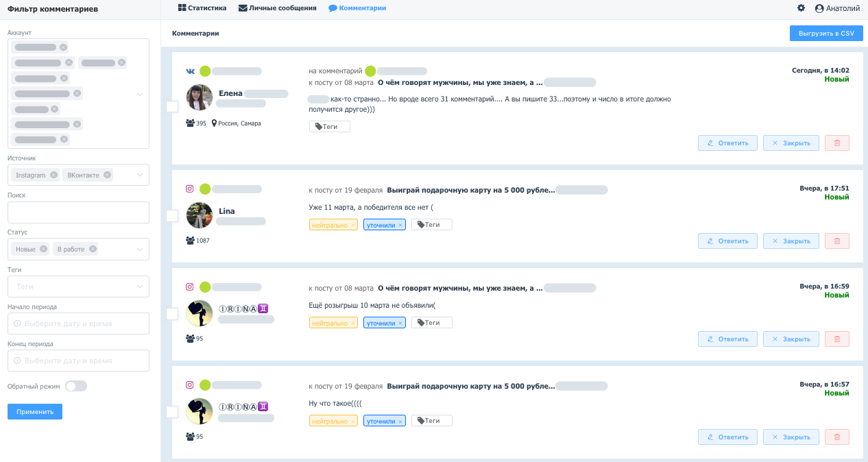Open Начало периода date picker
Screen dimensions: 868x462
(78, 324)
